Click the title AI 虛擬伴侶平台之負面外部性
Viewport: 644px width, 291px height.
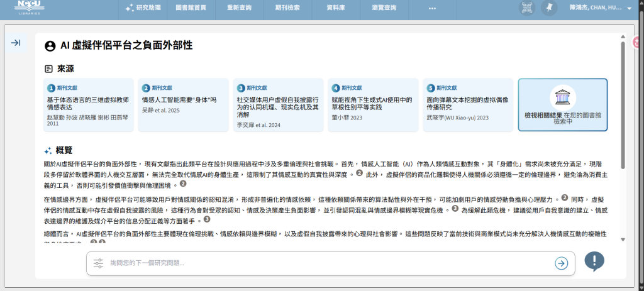point(126,45)
